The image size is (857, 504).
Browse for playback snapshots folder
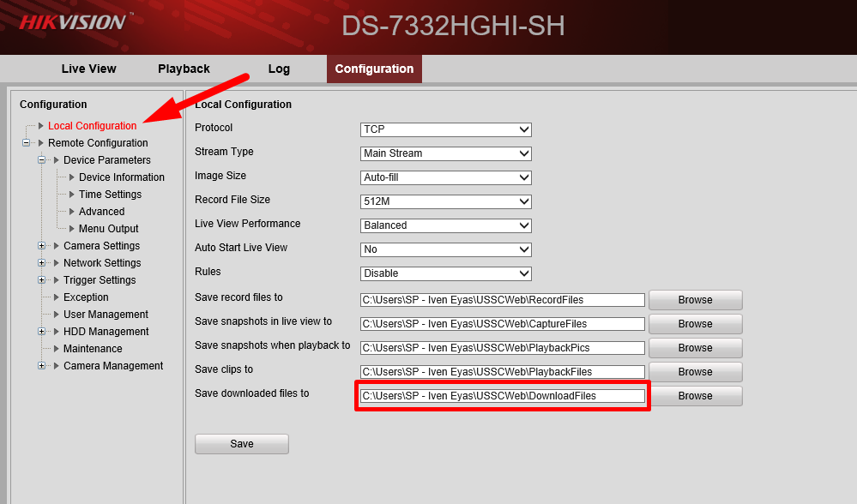695,348
